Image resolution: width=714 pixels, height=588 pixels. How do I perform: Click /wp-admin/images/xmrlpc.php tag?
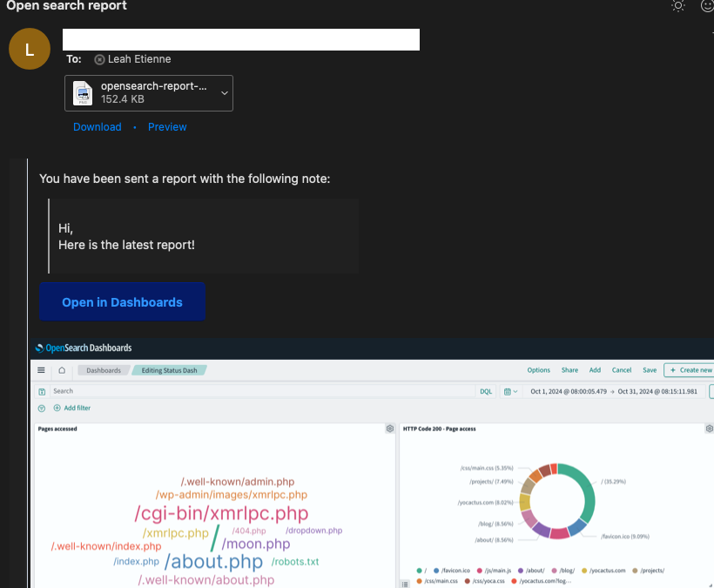[x=232, y=495]
